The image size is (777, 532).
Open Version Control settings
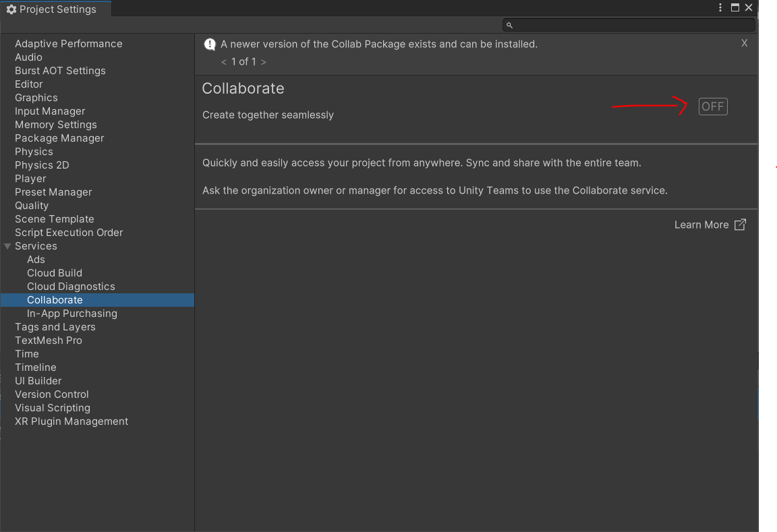(x=51, y=394)
